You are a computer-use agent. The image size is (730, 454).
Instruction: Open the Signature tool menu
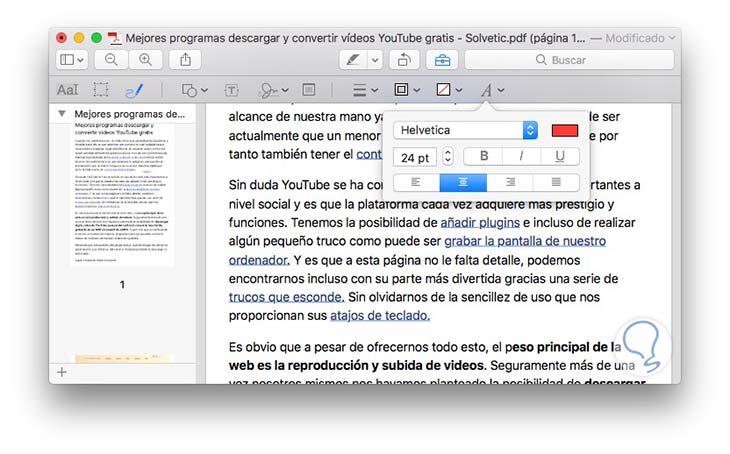pos(273,90)
